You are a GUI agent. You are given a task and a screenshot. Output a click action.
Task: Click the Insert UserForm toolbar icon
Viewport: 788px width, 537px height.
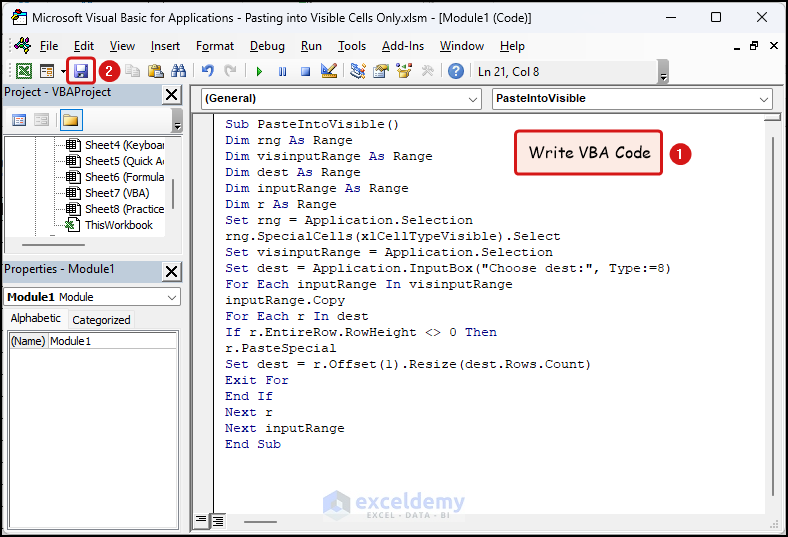pyautogui.click(x=47, y=71)
